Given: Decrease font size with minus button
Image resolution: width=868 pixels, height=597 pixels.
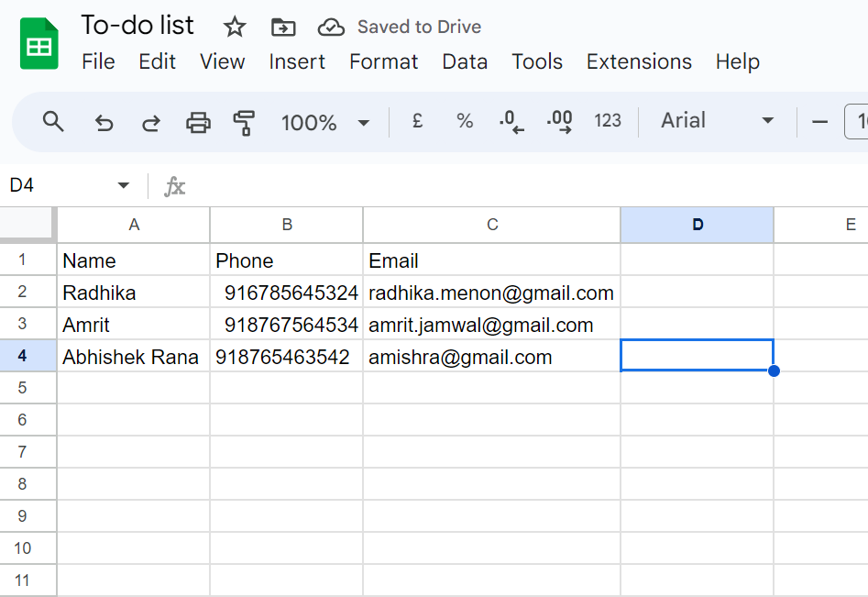Looking at the screenshot, I should (820, 121).
